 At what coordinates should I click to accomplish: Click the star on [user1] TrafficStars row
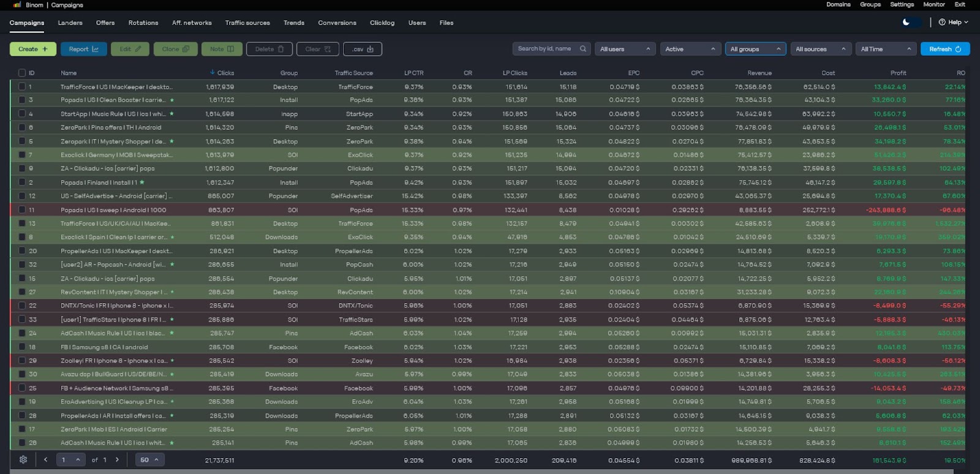172,320
